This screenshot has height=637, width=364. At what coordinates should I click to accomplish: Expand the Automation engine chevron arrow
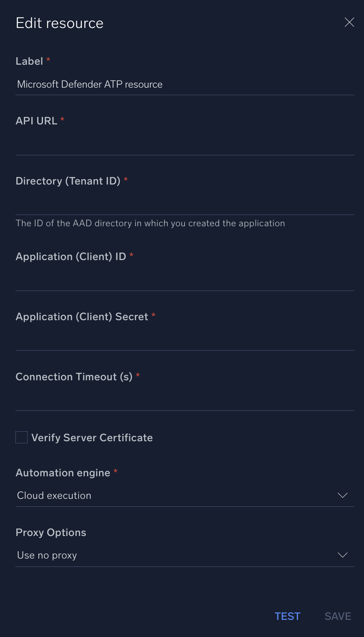pyautogui.click(x=342, y=495)
